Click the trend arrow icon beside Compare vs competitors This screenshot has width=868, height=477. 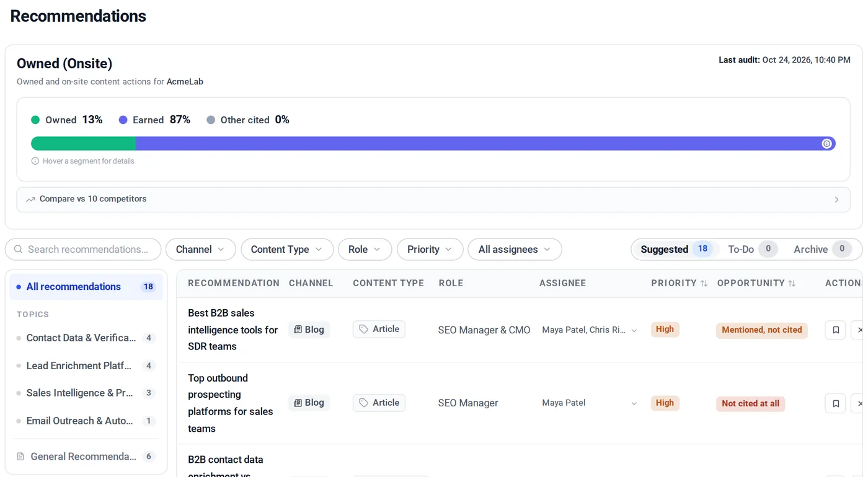[x=30, y=199]
